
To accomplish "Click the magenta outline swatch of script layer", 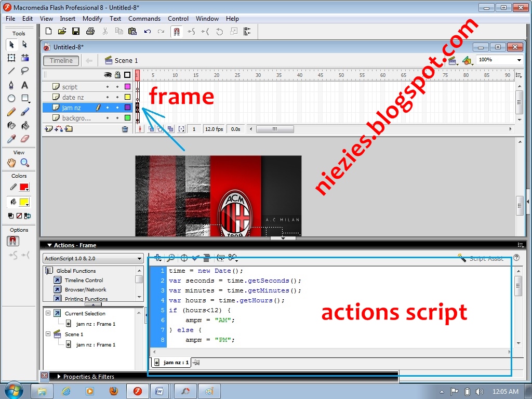I will [128, 87].
